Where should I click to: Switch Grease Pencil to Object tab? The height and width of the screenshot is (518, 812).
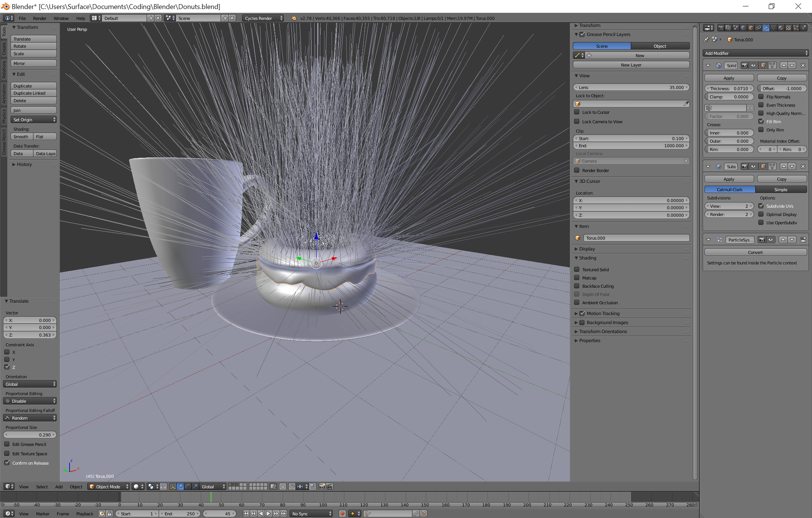(x=660, y=46)
